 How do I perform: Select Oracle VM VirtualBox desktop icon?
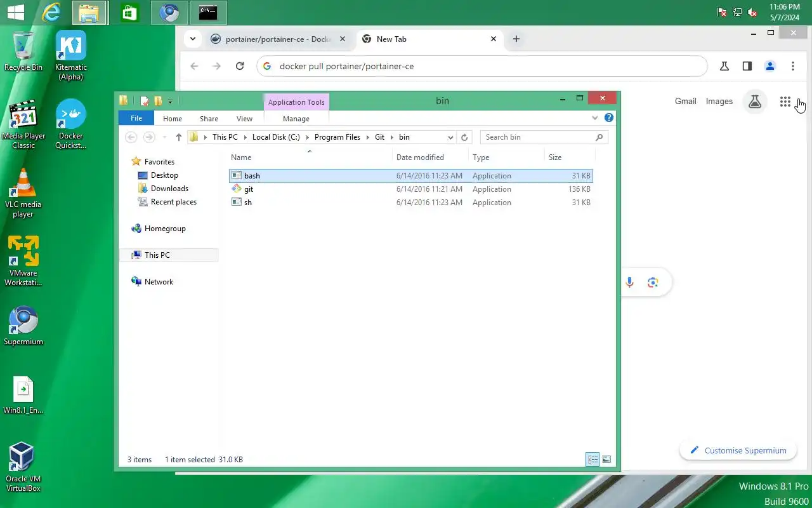[23, 467]
